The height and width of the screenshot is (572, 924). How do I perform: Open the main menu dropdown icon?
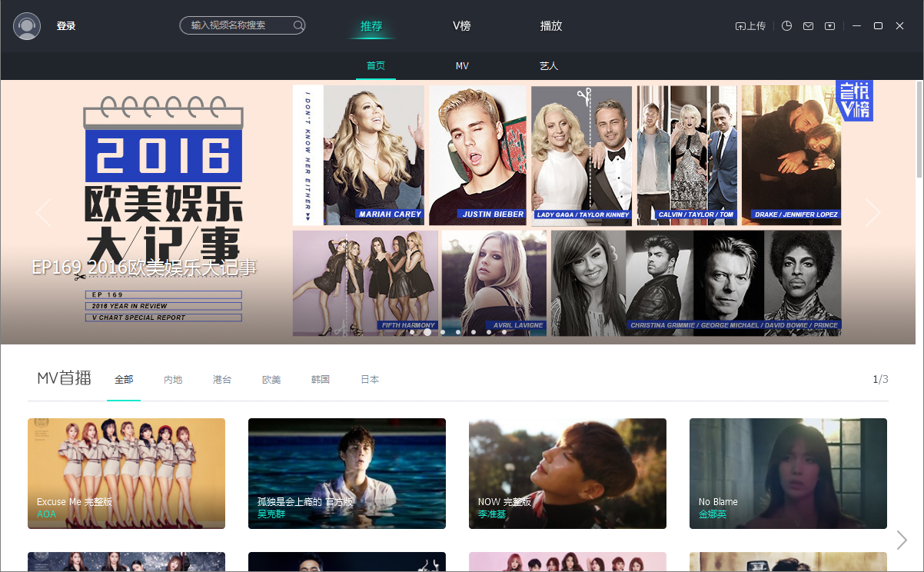829,26
